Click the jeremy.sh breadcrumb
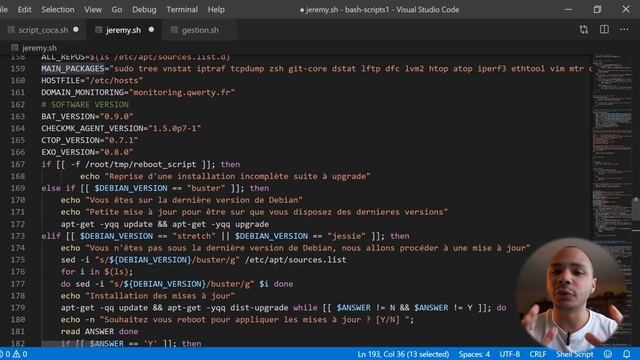640x360 pixels. click(x=40, y=48)
